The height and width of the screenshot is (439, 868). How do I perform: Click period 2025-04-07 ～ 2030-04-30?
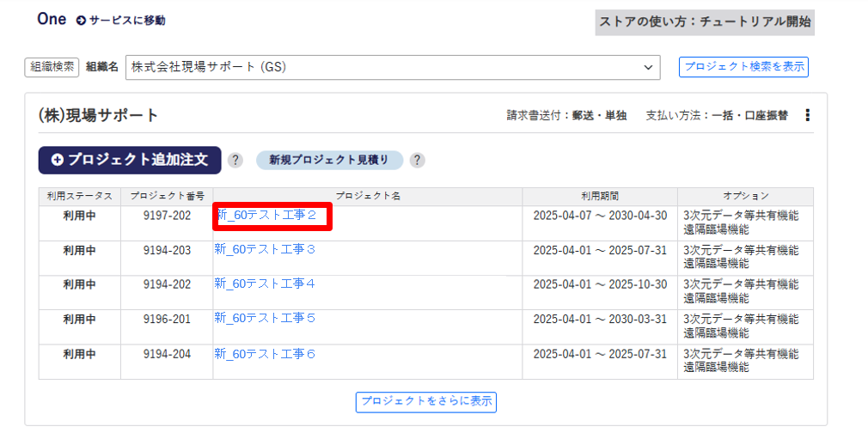[600, 216]
